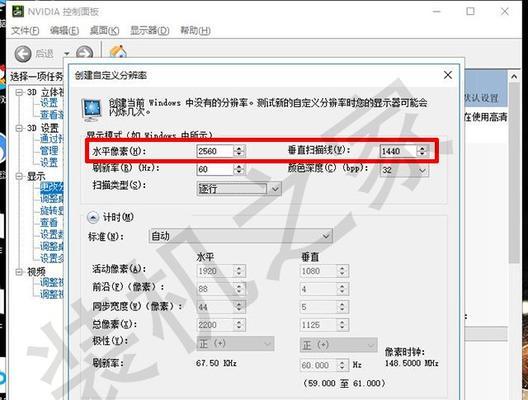Click the vertical 同步宽度 field showing 5
This screenshot has height=400, width=528.
(318, 307)
